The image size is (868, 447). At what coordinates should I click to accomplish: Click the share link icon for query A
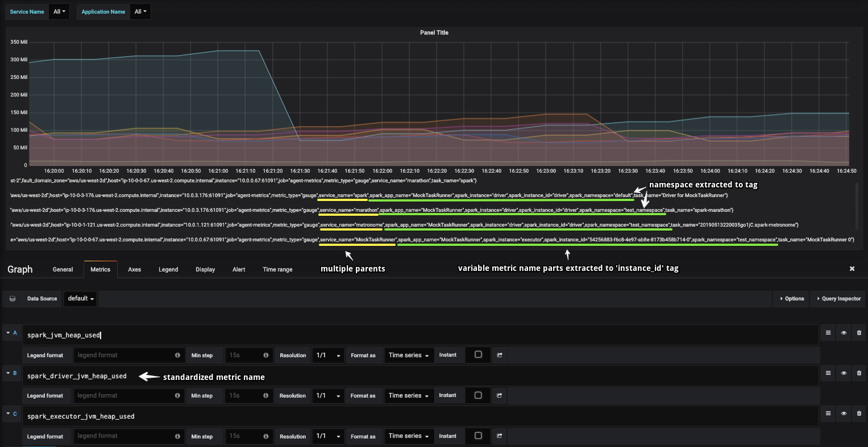[500, 355]
